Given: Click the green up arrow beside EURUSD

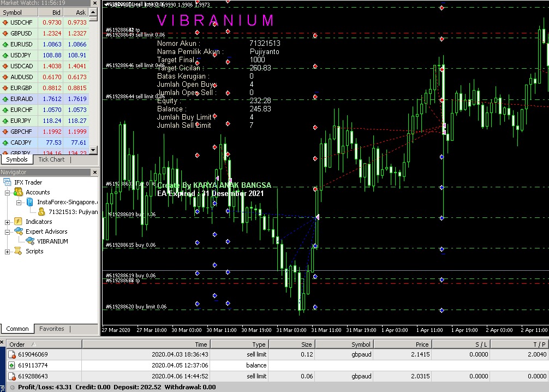Looking at the screenshot, I should (5, 44).
